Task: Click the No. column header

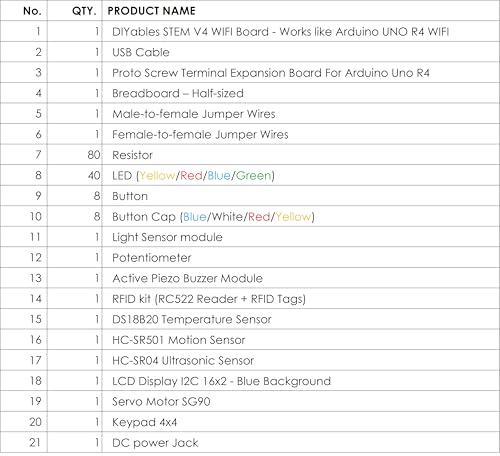Action: point(32,11)
